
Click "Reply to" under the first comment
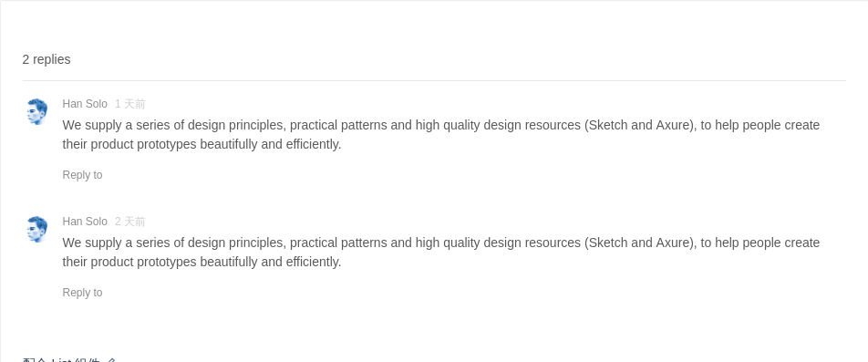tap(82, 175)
